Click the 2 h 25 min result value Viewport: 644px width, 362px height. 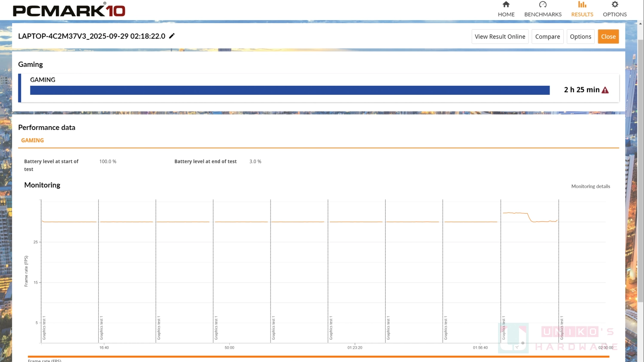pos(581,90)
